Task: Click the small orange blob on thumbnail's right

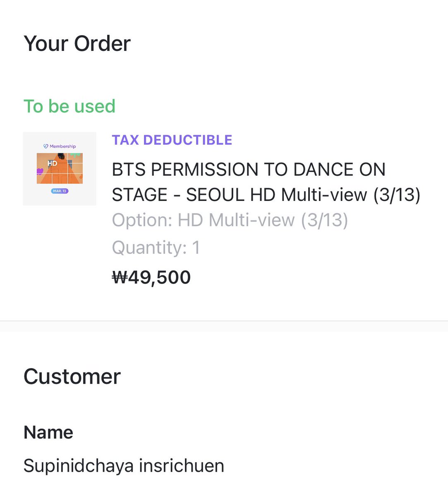Action: pos(81,177)
